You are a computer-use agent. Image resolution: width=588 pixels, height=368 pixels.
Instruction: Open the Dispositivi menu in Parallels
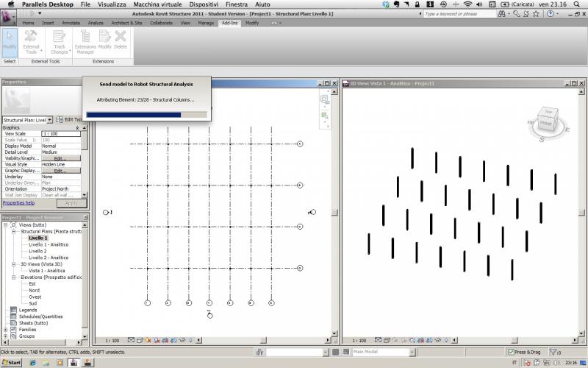pos(204,4)
